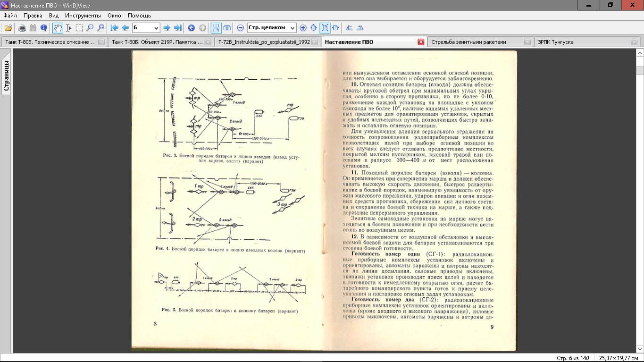The image size is (644, 362).
Task: Go to the next page
Action: (x=167, y=28)
